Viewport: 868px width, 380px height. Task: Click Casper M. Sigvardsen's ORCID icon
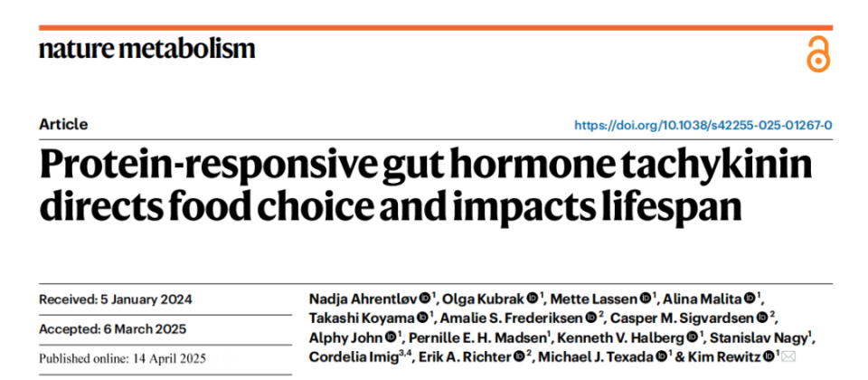(x=760, y=318)
